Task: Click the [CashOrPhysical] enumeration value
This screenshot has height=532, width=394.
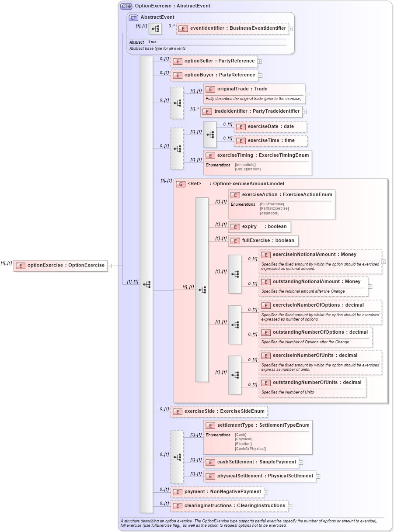Action: tap(250, 449)
